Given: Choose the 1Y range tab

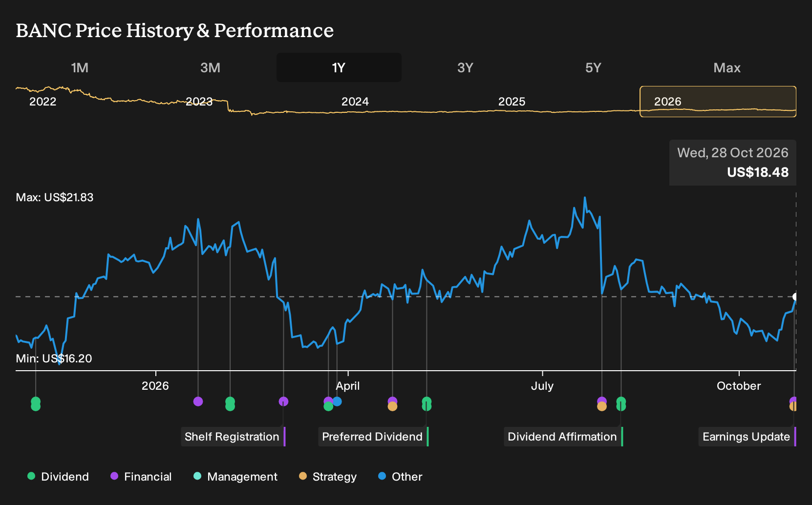Looking at the screenshot, I should coord(339,67).
